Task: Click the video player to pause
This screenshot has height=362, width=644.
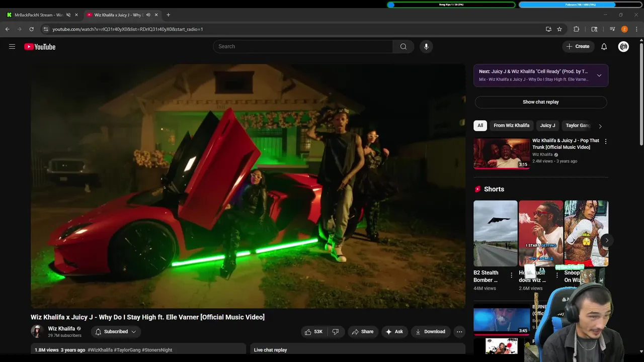Action: (x=248, y=186)
